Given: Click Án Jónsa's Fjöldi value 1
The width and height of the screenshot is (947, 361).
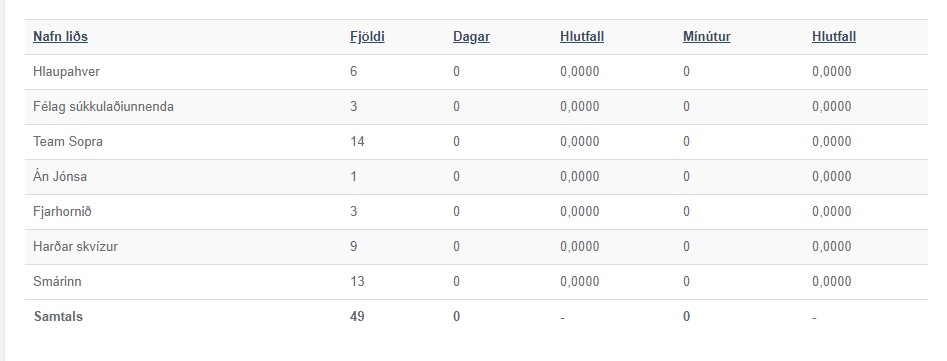Looking at the screenshot, I should coord(353,177).
